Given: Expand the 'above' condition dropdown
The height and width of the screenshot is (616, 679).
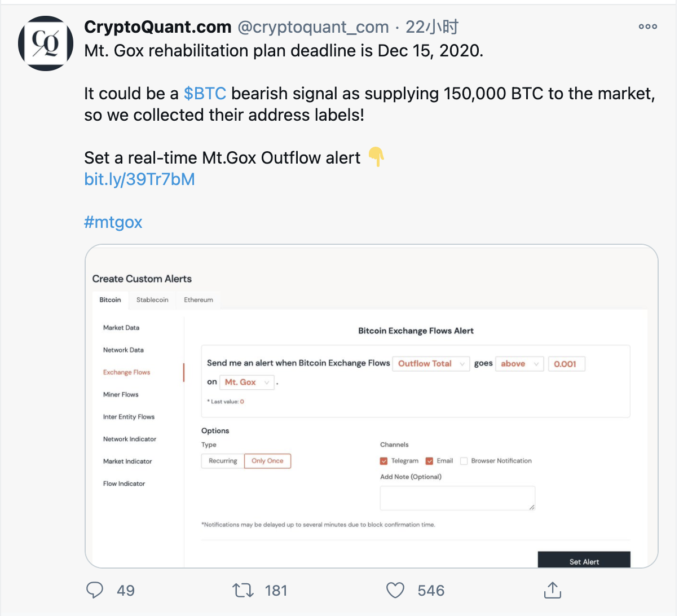Looking at the screenshot, I should (x=519, y=364).
